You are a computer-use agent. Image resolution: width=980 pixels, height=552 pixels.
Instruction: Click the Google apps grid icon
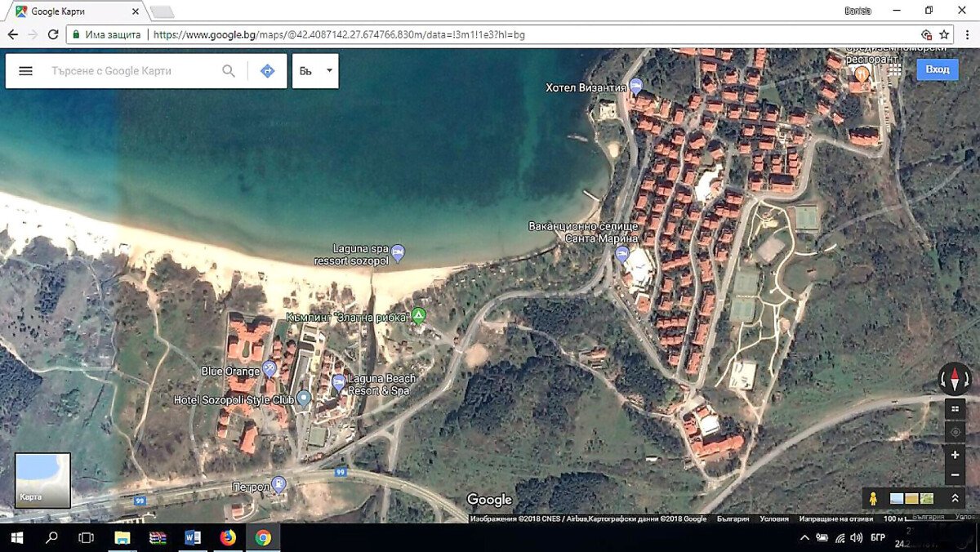point(895,70)
